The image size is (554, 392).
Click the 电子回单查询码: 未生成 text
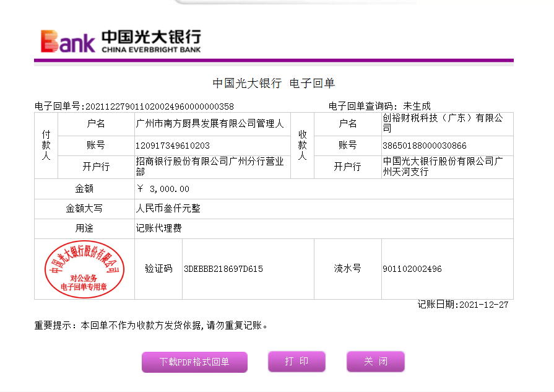coord(379,106)
